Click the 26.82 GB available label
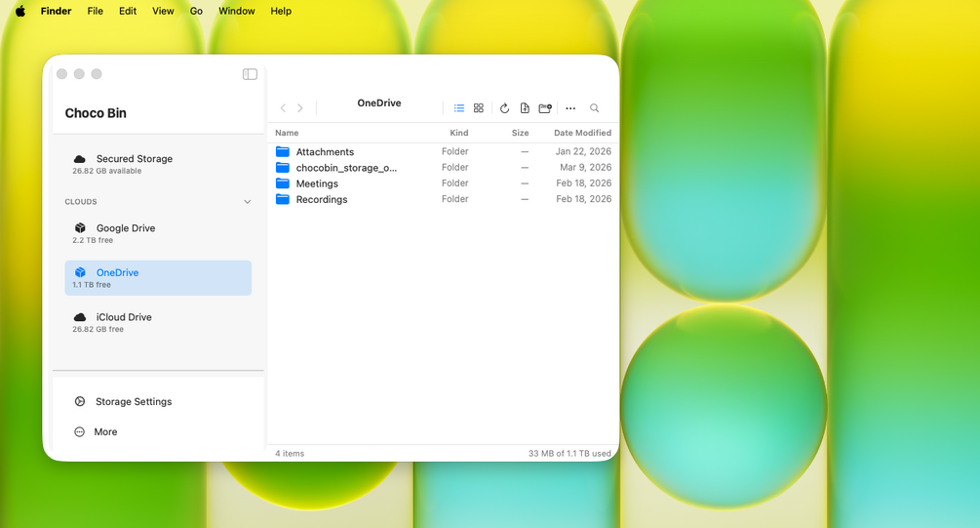980x528 pixels. (107, 171)
